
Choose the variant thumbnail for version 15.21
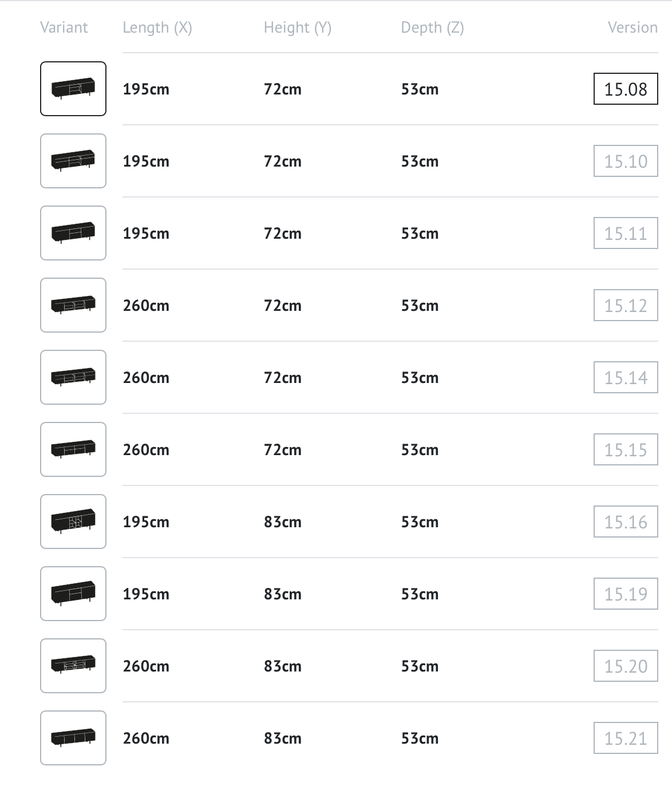coord(73,738)
